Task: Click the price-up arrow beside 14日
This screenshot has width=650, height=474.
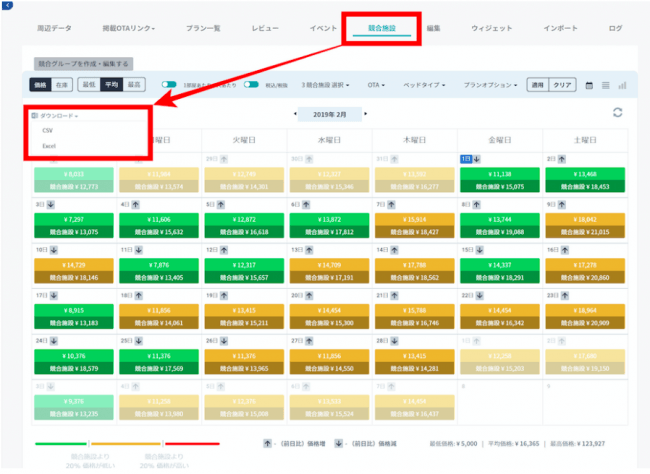Action: pos(394,250)
